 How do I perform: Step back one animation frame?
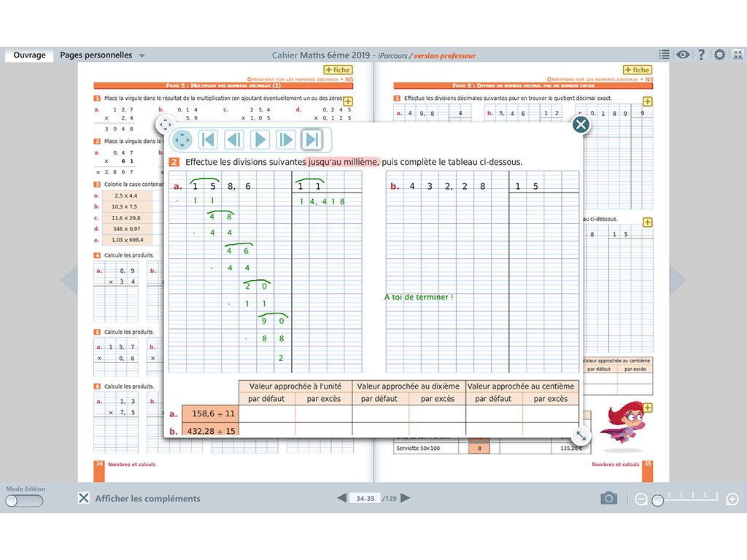tap(233, 139)
